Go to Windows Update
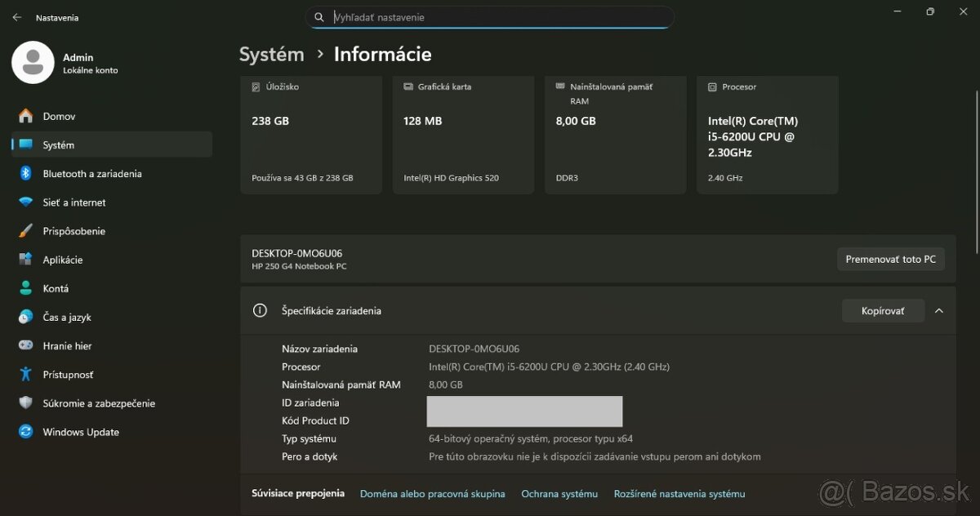The width and height of the screenshot is (980, 516). point(80,431)
